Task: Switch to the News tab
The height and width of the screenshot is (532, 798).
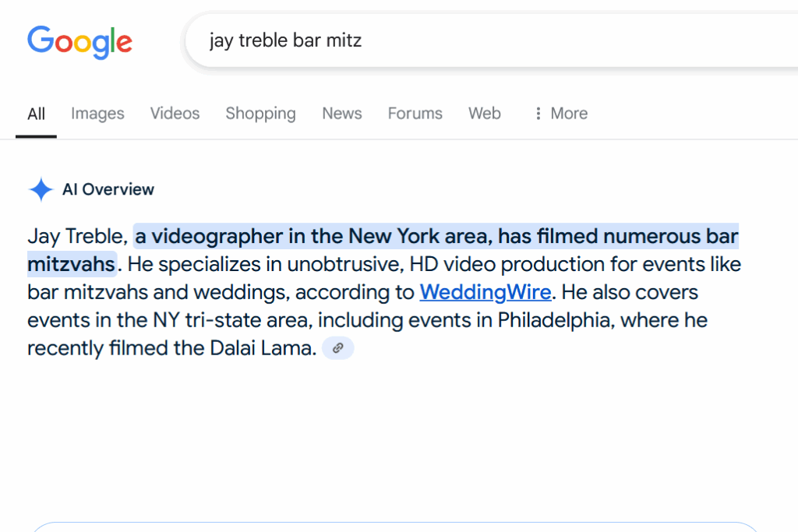Action: coord(341,114)
